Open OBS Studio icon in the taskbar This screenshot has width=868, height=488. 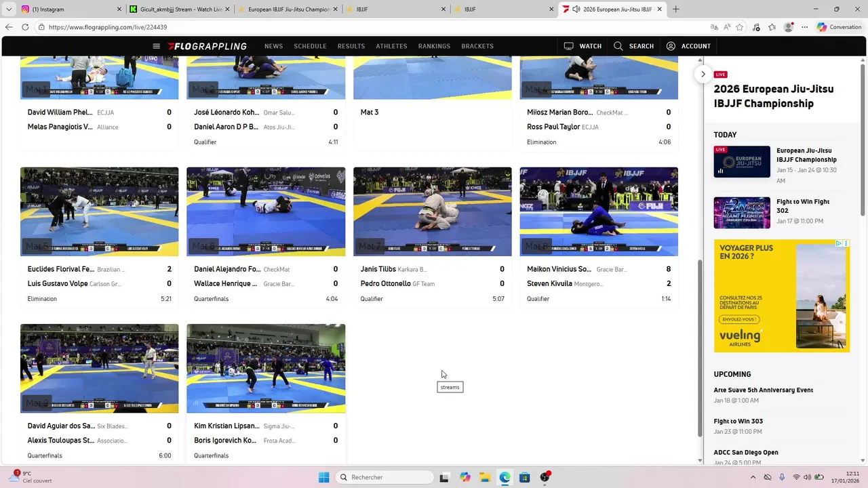pos(545,477)
